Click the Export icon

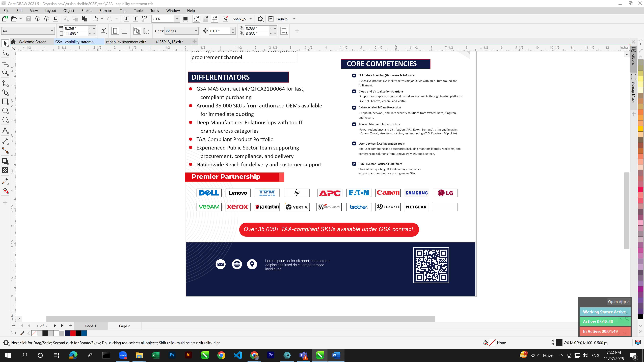point(135,19)
